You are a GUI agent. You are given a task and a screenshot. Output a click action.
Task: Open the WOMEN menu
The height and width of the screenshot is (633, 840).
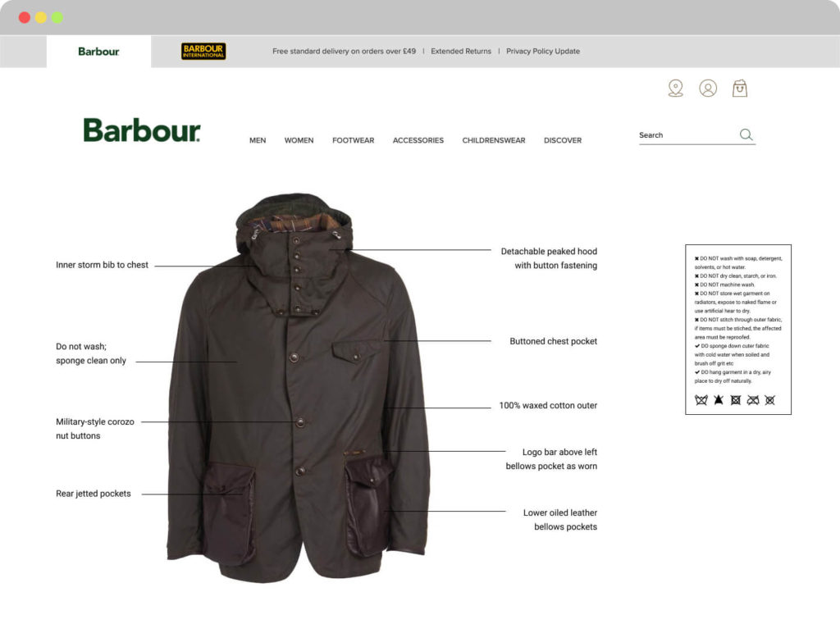pos(299,140)
